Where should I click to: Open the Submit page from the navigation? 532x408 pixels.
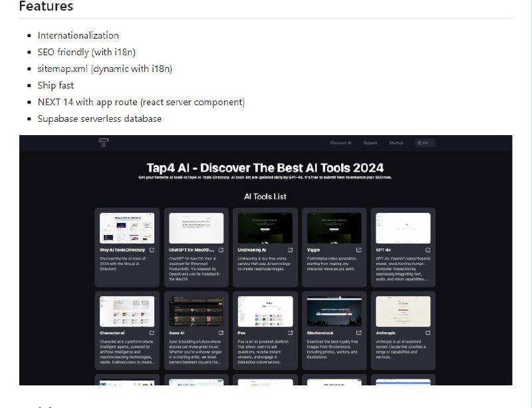tap(370, 142)
